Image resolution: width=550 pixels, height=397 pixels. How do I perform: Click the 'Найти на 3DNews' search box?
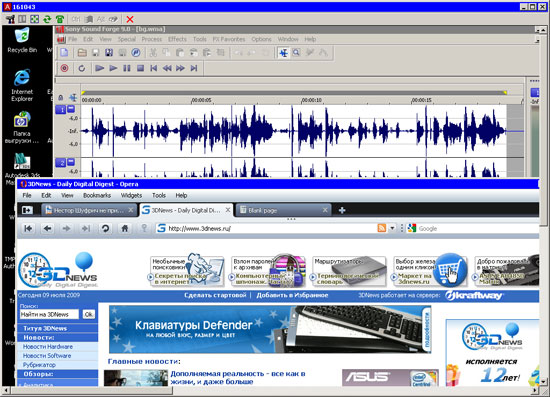[x=49, y=315]
